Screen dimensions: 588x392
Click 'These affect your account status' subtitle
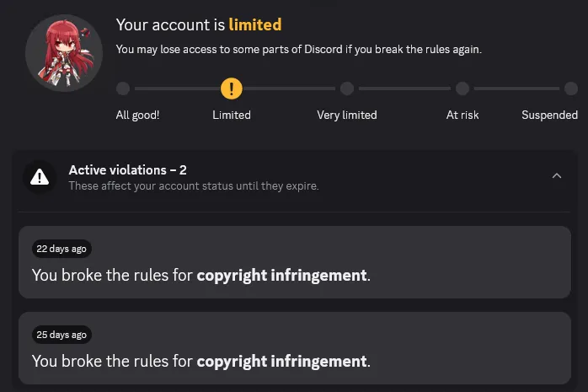(x=194, y=186)
